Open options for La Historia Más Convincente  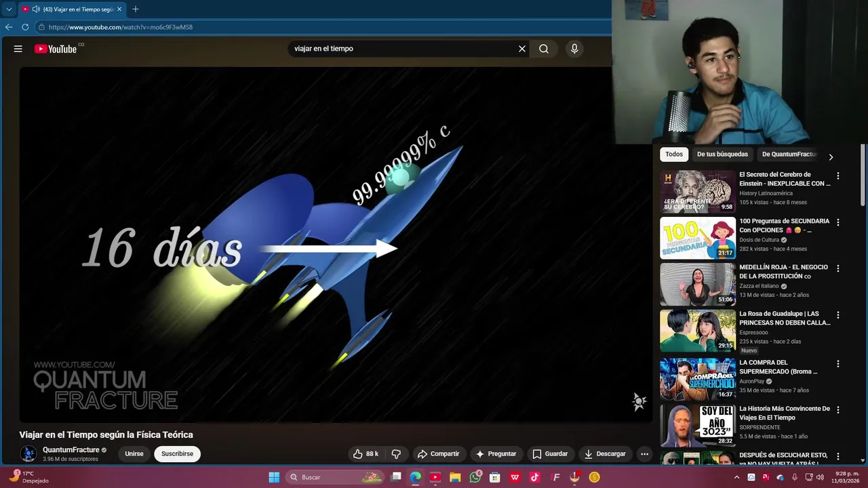click(x=838, y=409)
